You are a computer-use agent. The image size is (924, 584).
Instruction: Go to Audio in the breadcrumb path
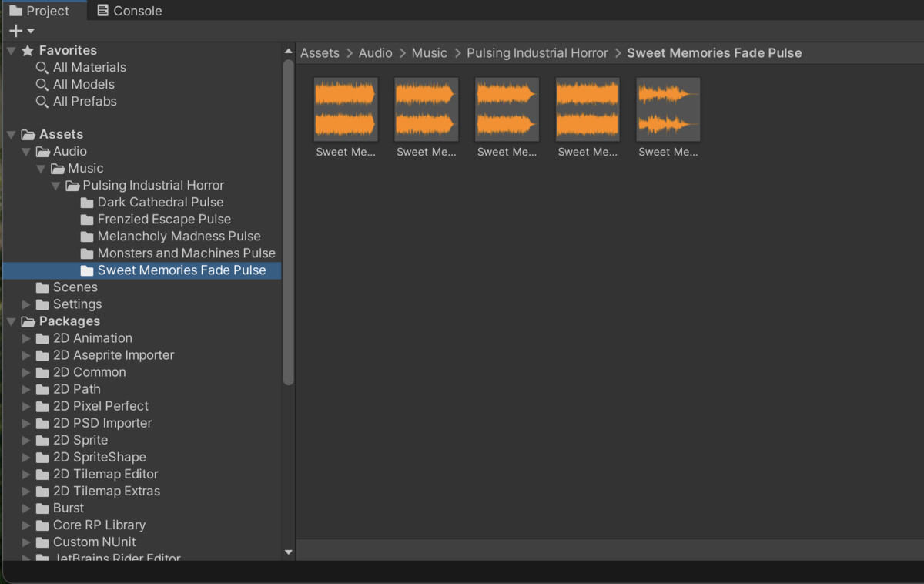click(x=375, y=53)
